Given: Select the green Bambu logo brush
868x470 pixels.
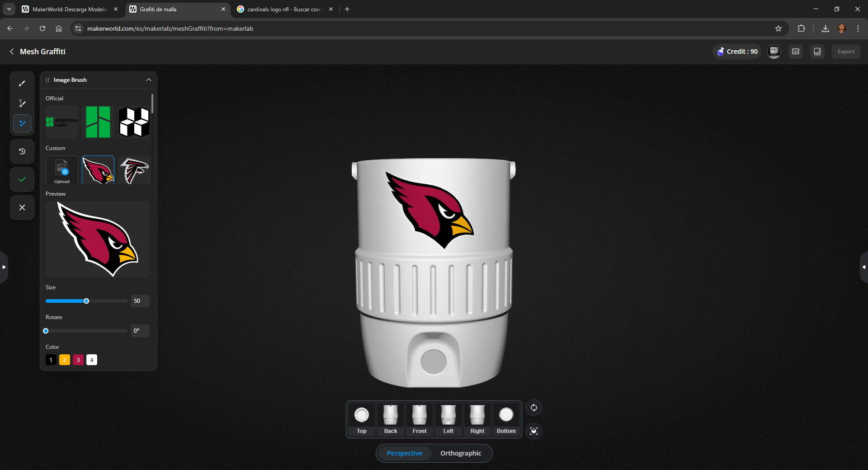Looking at the screenshot, I should (x=98, y=122).
